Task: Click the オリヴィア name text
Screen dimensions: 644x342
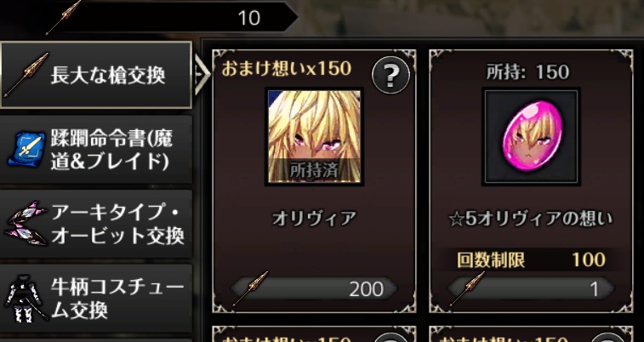Action: tap(314, 219)
